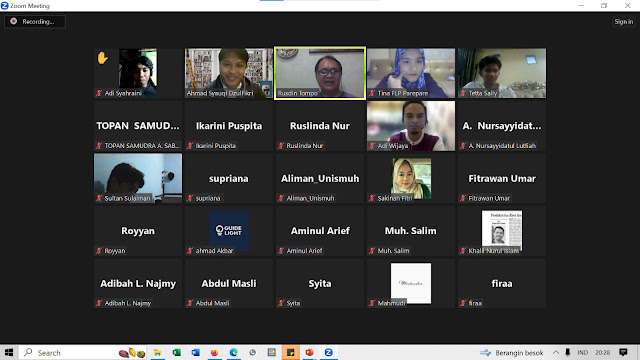
Task: Open PowerPoint from the taskbar
Action: [309, 352]
